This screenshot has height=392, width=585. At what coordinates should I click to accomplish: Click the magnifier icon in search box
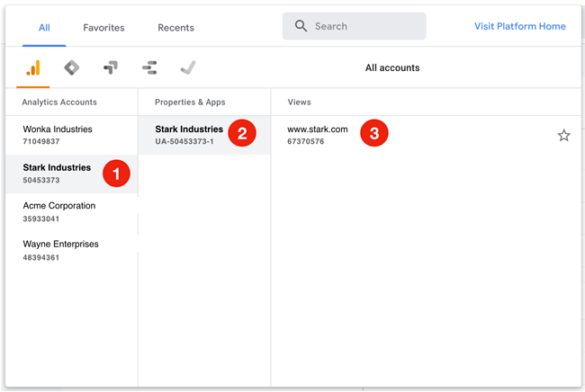pos(301,26)
